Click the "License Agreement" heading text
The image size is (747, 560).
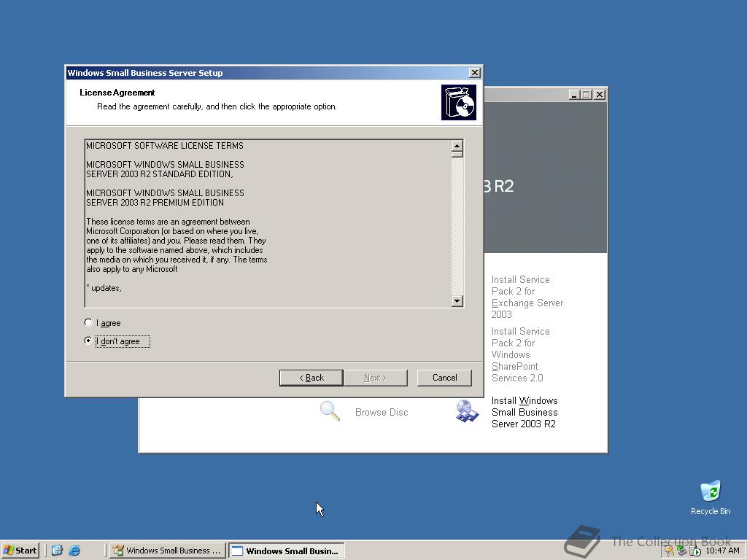click(x=117, y=93)
